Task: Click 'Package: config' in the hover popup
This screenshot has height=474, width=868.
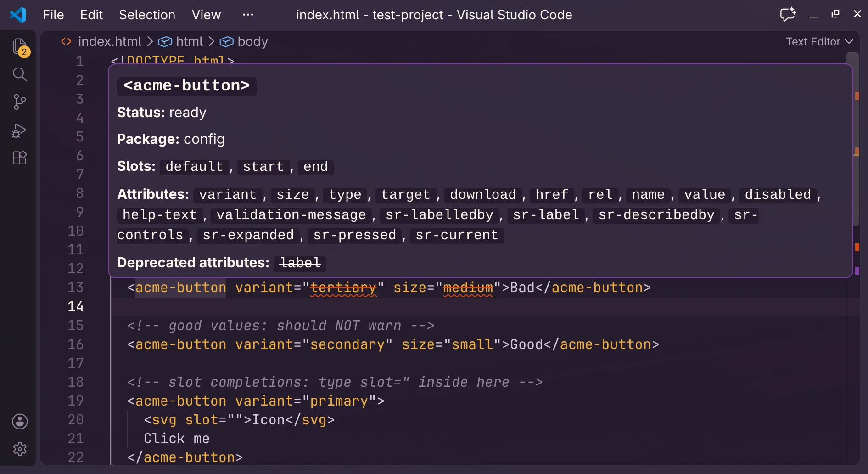Action: 171,139
